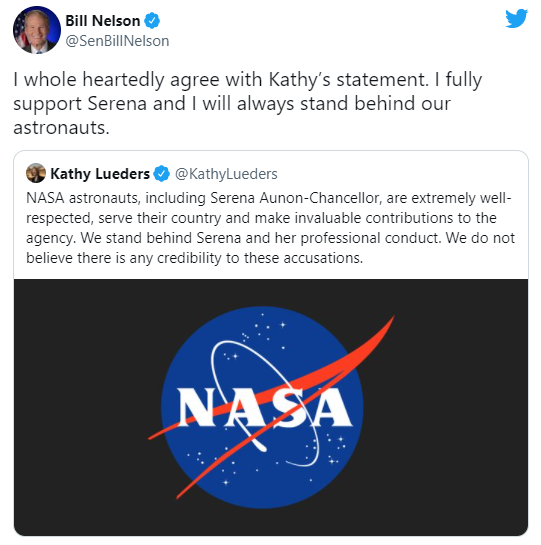541x545 pixels.
Task: Click Bill Nelson's profile avatar
Action: point(37,30)
